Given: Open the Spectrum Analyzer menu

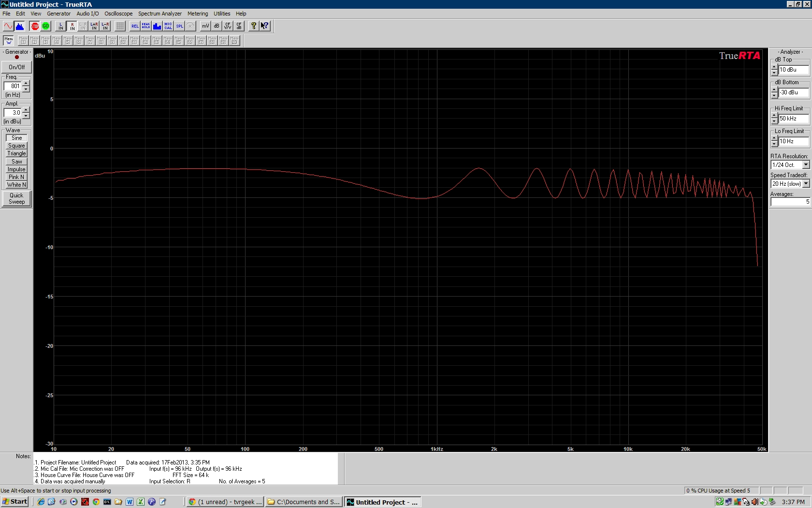Looking at the screenshot, I should click(x=160, y=14).
